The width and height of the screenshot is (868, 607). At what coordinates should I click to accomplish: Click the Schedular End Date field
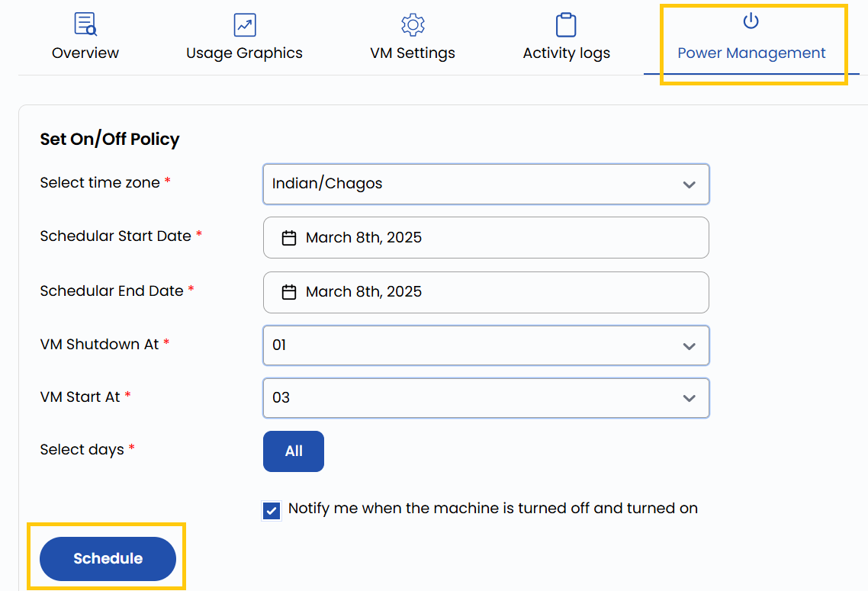pyautogui.click(x=486, y=292)
